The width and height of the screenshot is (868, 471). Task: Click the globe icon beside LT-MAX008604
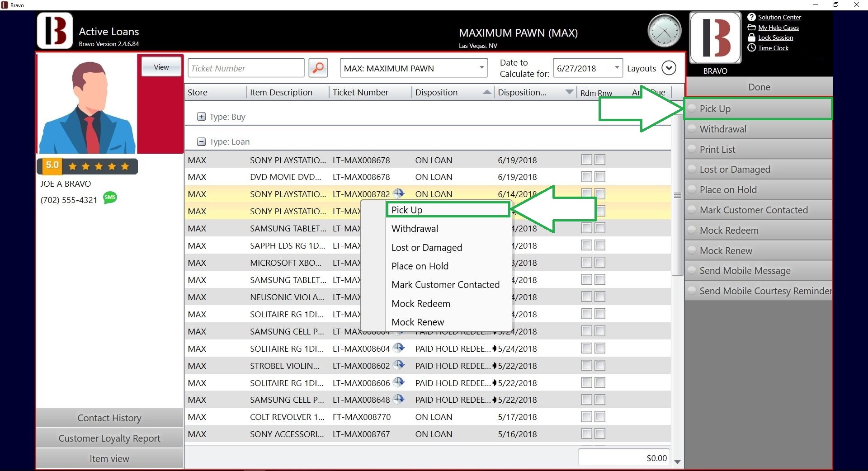(398, 348)
